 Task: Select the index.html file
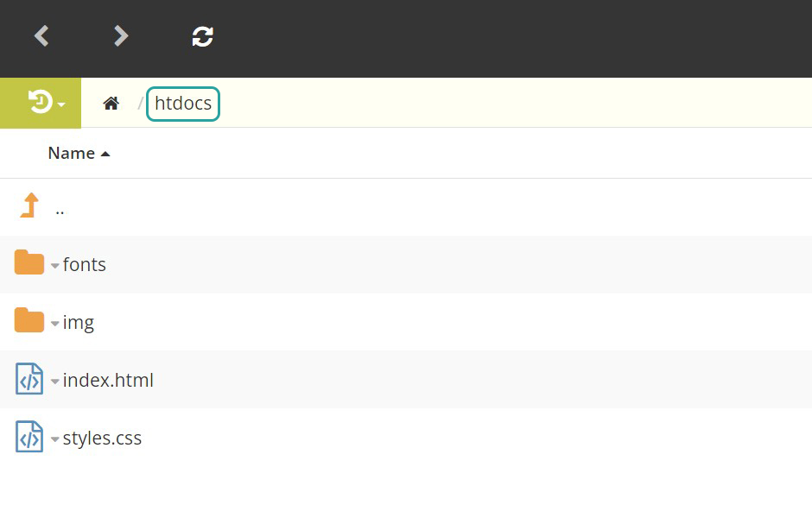pyautogui.click(x=108, y=381)
